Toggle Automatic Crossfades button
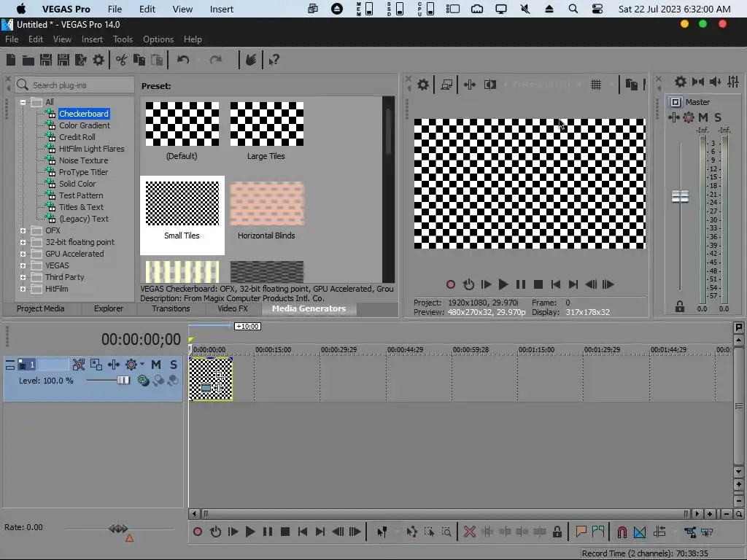Screen dimensions: 747x560 640,532
